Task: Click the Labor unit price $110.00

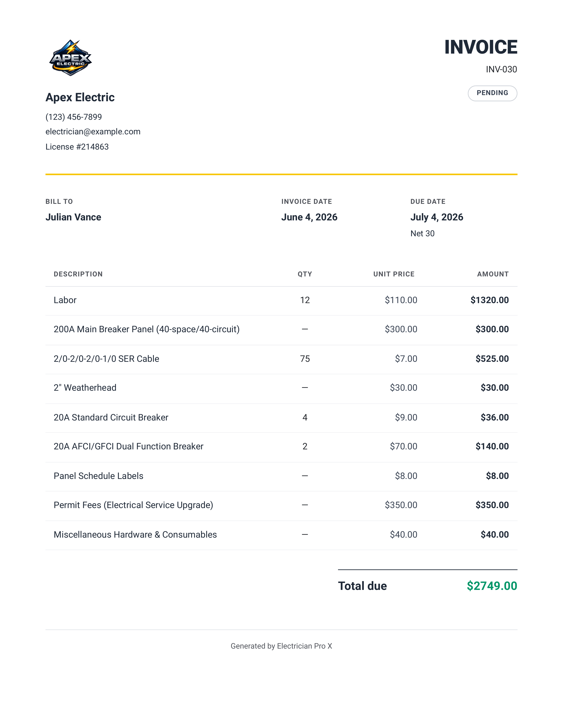Action: tap(401, 300)
